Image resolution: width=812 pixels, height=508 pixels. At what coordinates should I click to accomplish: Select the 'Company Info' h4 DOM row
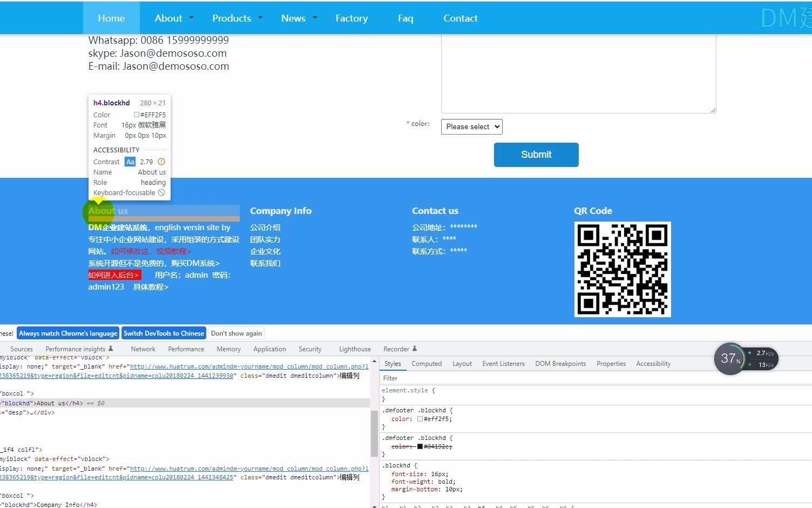pyautogui.click(x=185, y=505)
